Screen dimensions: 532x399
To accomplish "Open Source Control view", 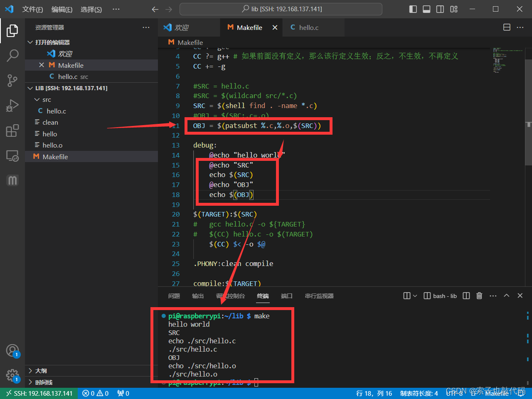I will (x=12, y=80).
